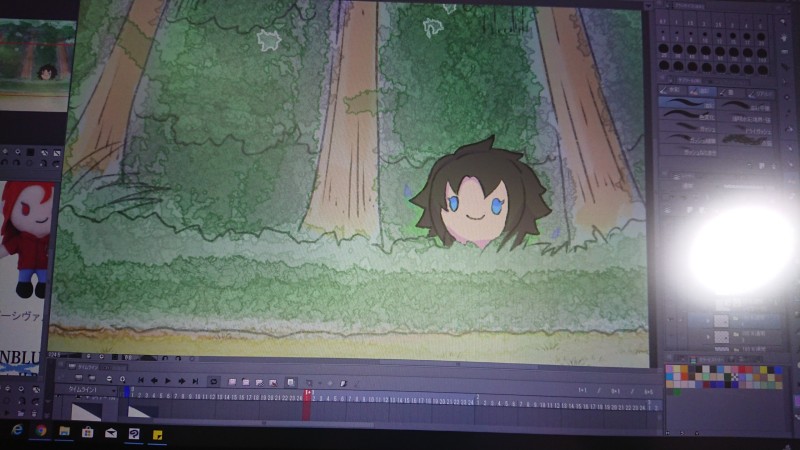Pick the transparent checkered swatch in palette
Image resolution: width=800 pixels, height=450 pixels.
(x=735, y=377)
